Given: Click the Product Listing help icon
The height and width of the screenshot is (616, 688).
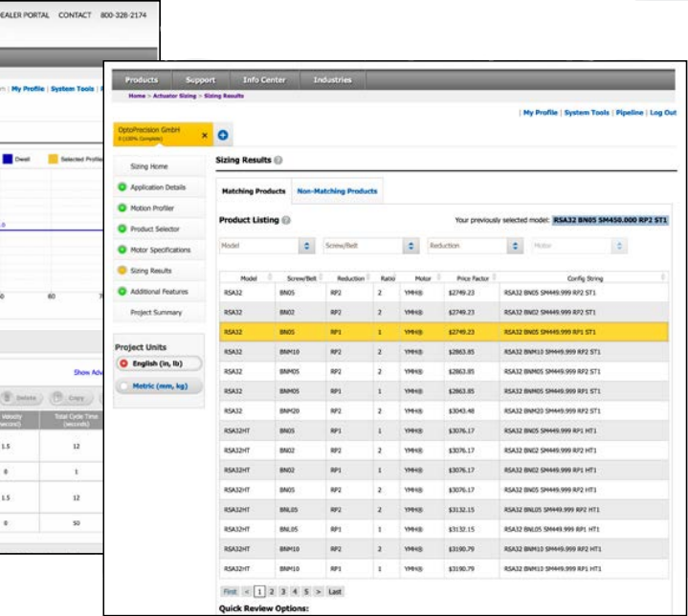Looking at the screenshot, I should click(286, 221).
